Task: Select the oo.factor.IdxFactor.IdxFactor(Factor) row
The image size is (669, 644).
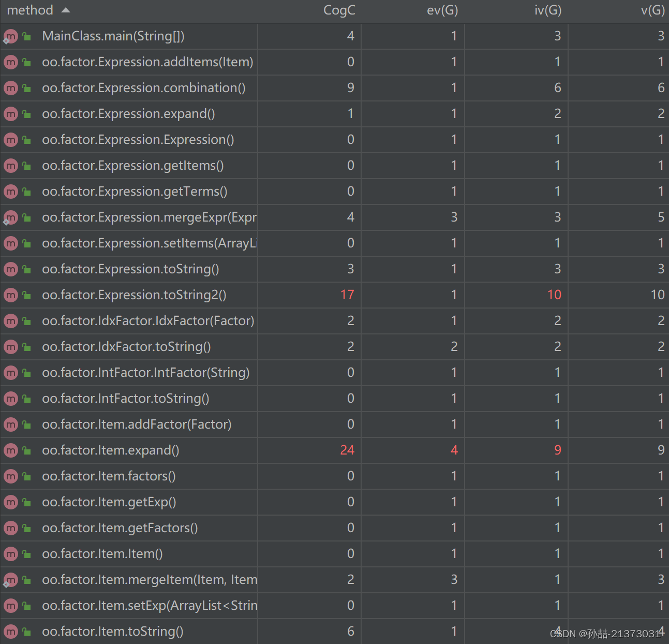Action: [334, 321]
